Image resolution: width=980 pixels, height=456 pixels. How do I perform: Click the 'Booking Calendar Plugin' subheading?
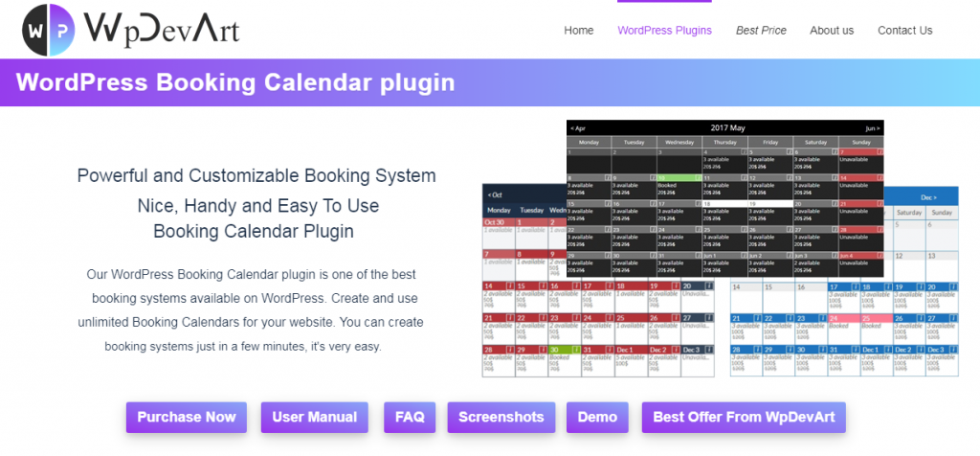coord(254,231)
